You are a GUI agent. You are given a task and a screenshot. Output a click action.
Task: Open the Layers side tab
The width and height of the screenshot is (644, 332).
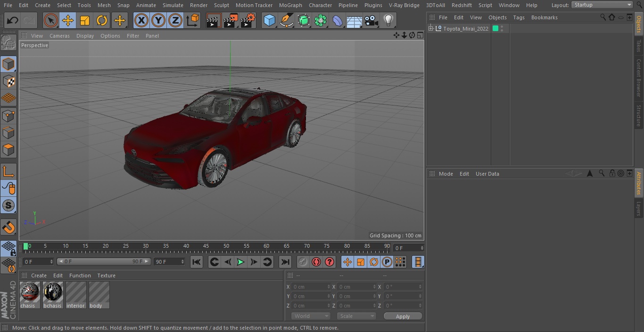[639, 209]
